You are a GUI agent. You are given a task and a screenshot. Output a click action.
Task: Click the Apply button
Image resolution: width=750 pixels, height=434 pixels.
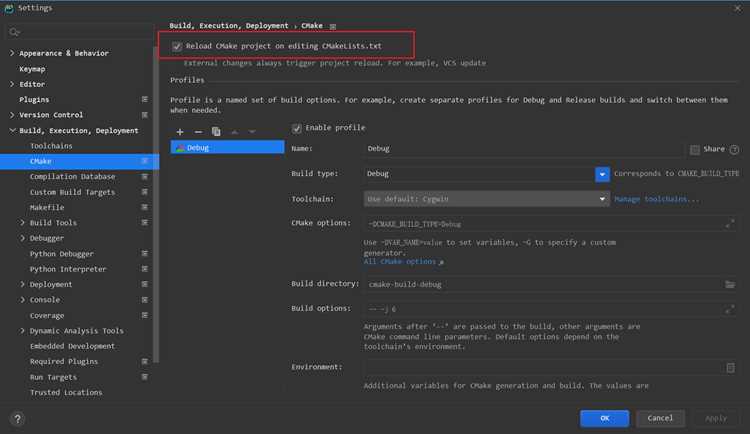(x=716, y=418)
